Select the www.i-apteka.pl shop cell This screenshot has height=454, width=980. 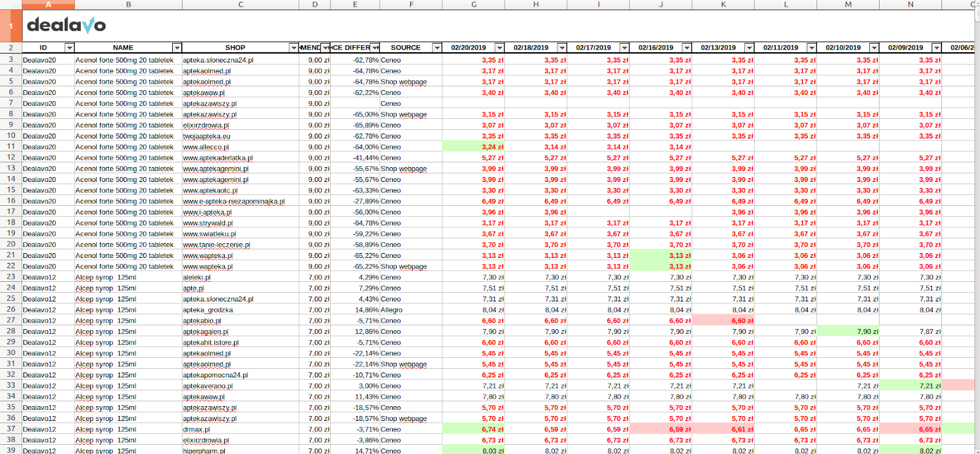pyautogui.click(x=240, y=212)
